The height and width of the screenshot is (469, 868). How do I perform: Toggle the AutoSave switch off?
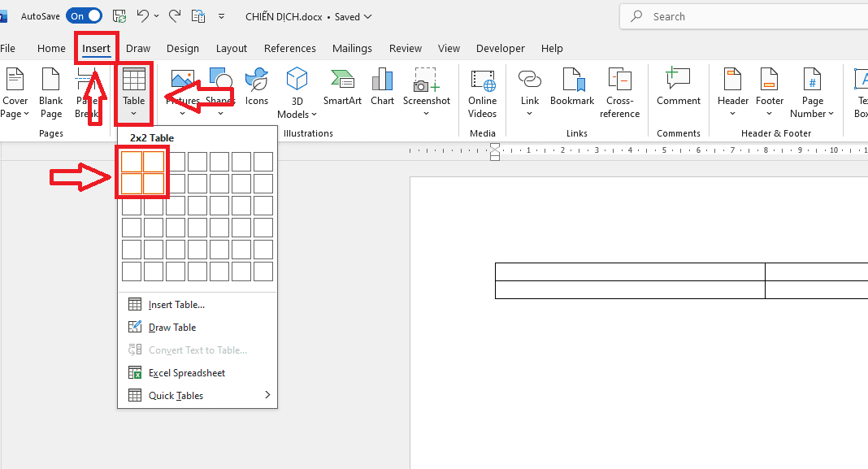(x=85, y=16)
